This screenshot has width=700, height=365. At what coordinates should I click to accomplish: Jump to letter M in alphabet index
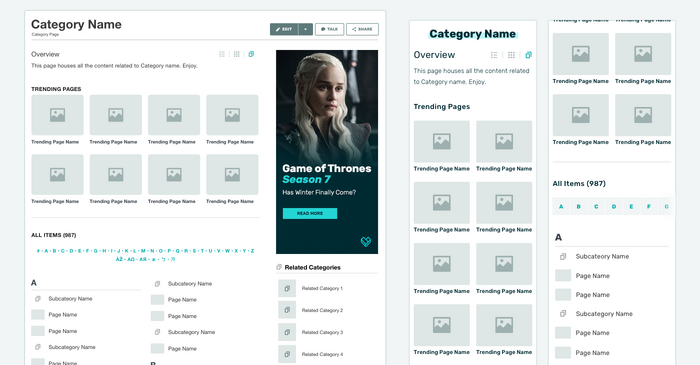click(143, 251)
